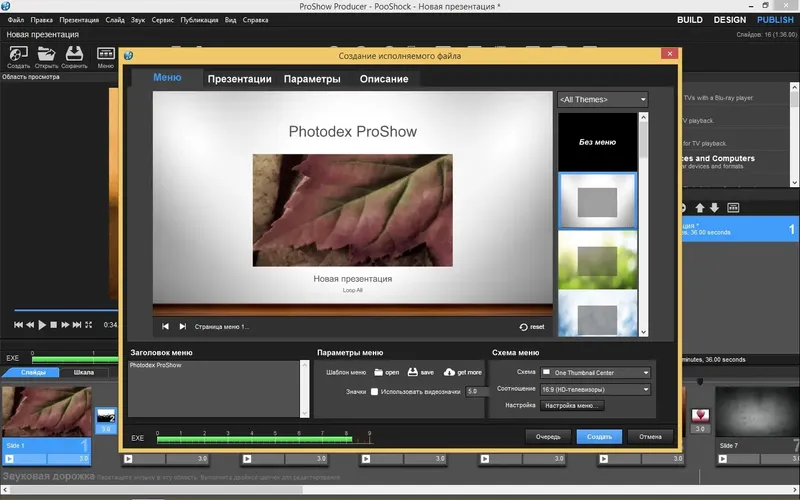Open Соотношение 16:9 dropdown
Screen dimensions: 800x500
595,389
